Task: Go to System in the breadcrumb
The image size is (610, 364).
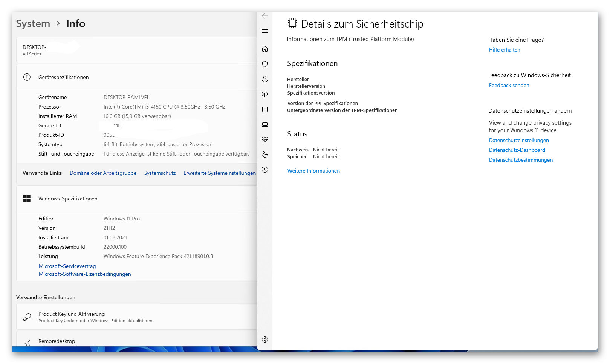Action: [33, 24]
